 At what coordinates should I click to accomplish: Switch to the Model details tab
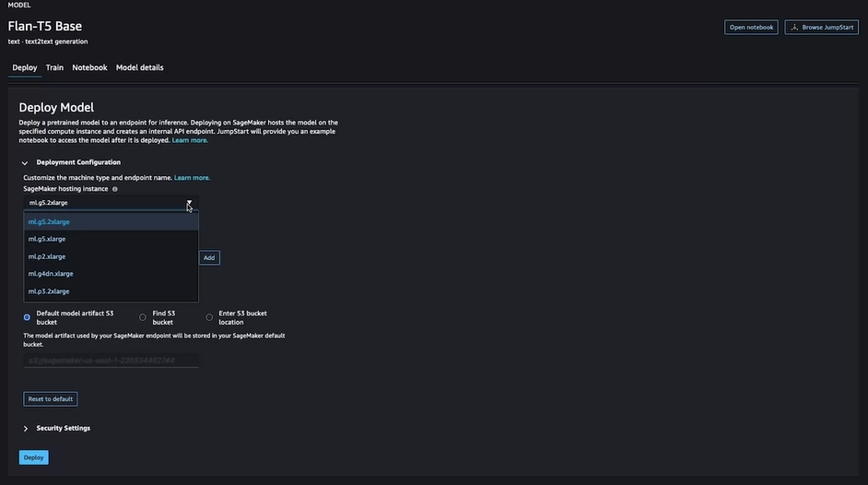click(139, 67)
